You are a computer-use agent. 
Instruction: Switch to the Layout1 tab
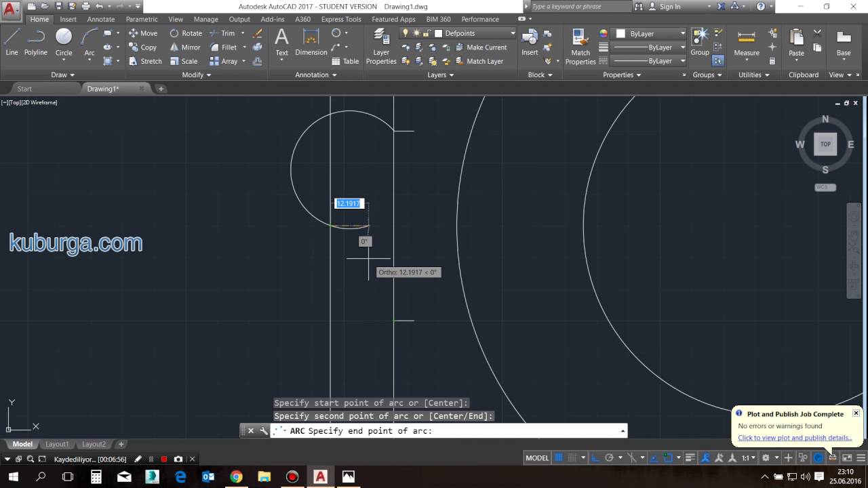click(57, 444)
